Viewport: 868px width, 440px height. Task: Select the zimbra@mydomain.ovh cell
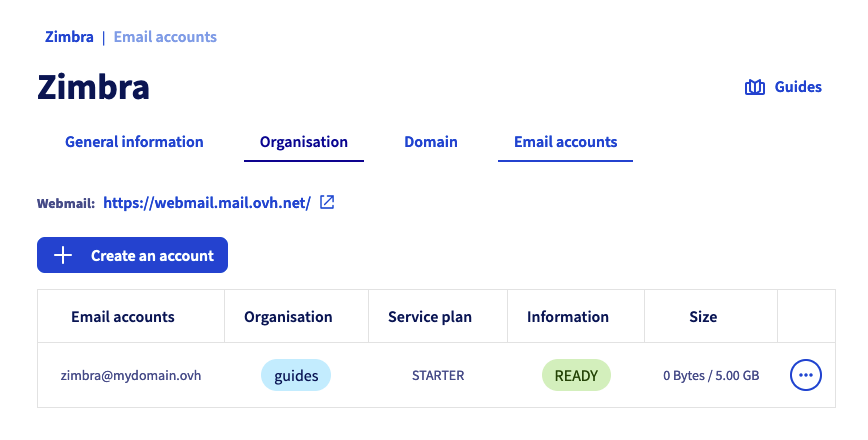[x=131, y=375]
